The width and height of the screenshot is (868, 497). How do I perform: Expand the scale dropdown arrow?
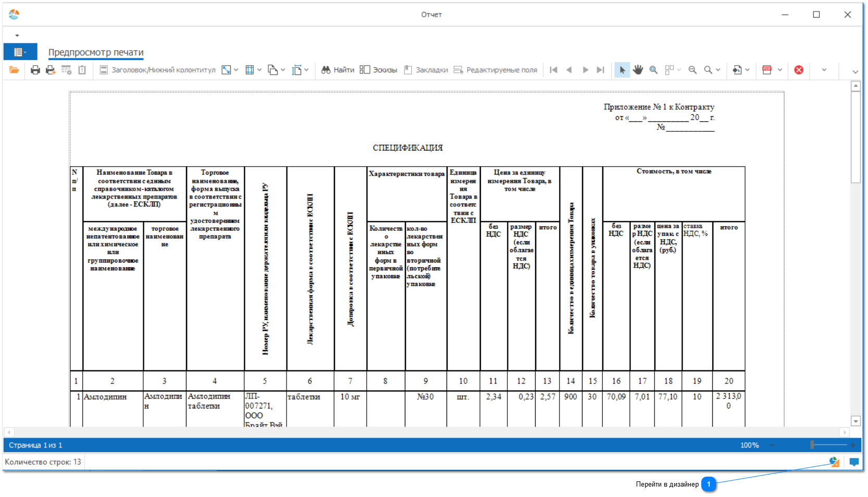[236, 70]
